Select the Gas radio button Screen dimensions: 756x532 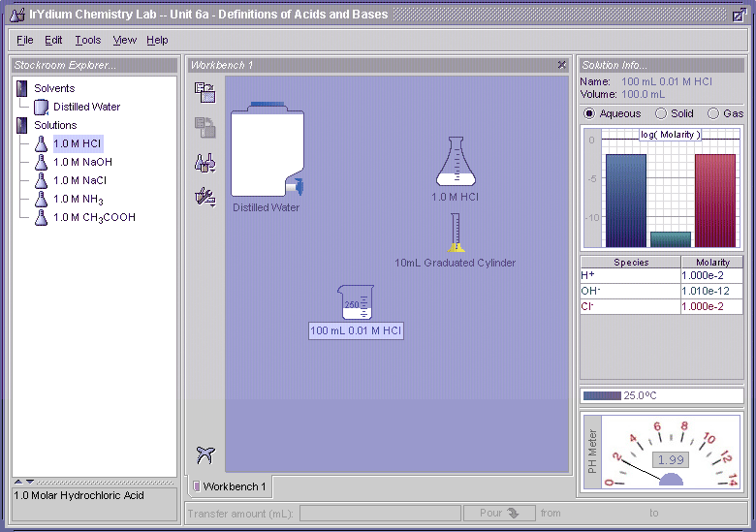tap(713, 113)
